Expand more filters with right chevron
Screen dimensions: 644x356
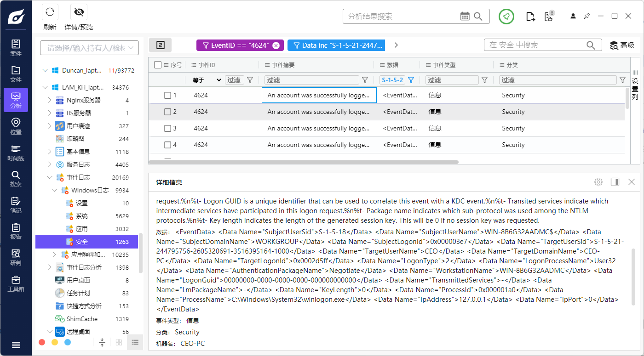(x=397, y=45)
